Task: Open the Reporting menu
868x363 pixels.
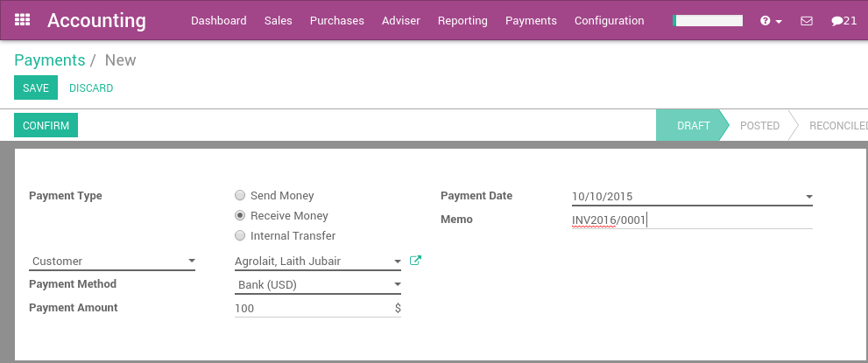Action: (462, 21)
